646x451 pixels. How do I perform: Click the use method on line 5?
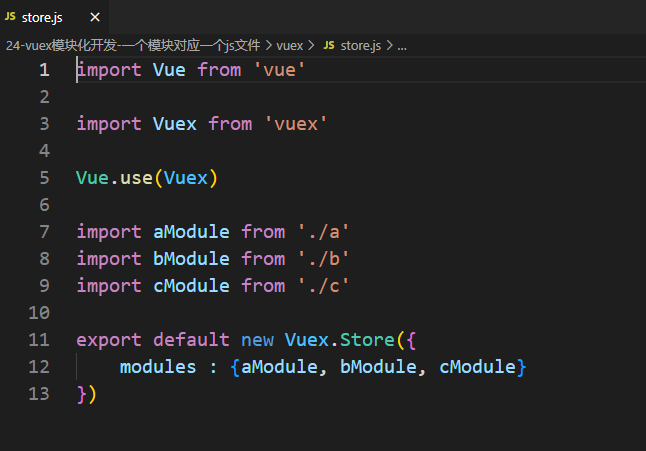click(x=136, y=178)
